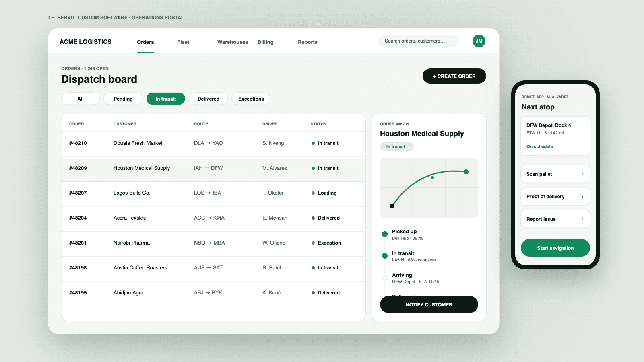Click the status dot for order #48201
The height and width of the screenshot is (362, 644).
pos(313,243)
